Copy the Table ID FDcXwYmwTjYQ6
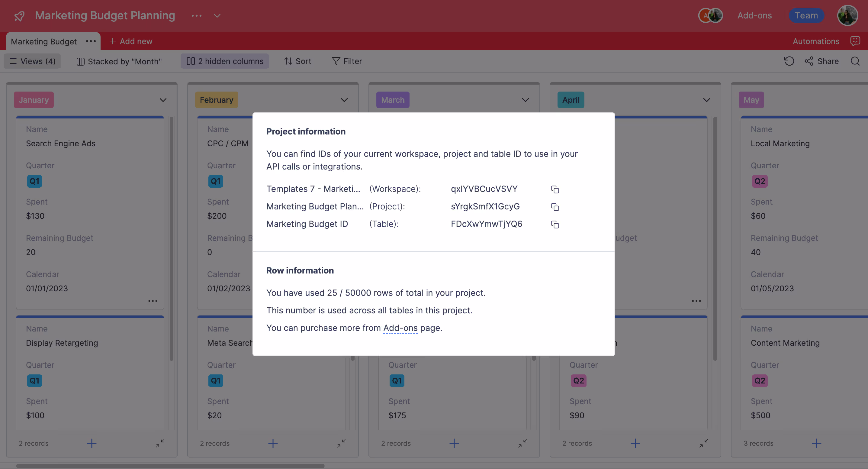Screen dimensions: 868x469 point(555,225)
